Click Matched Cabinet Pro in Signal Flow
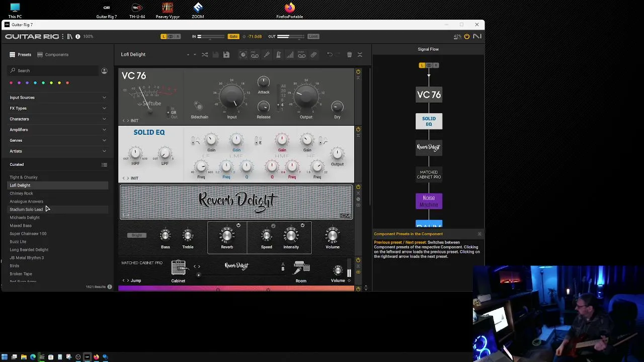 (x=429, y=174)
